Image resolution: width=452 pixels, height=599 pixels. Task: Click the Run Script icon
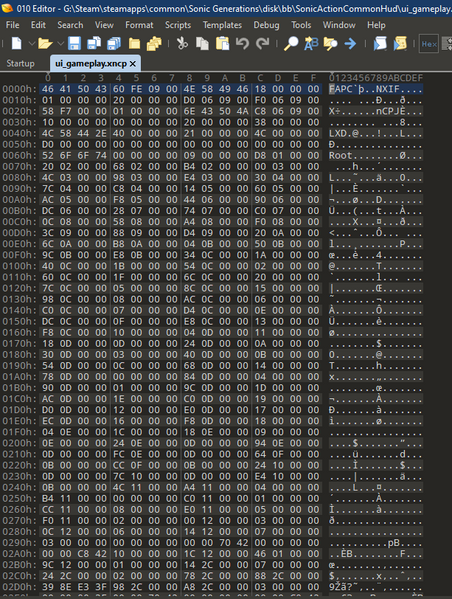click(x=380, y=43)
